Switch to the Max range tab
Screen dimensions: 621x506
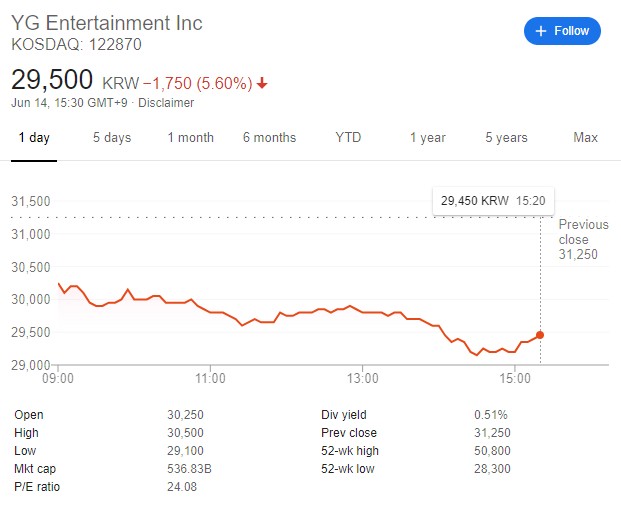click(585, 137)
